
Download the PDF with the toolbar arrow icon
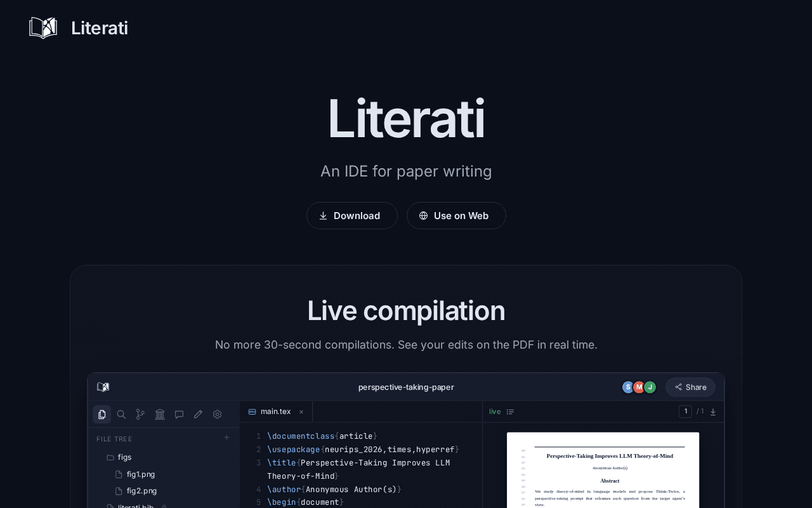713,411
